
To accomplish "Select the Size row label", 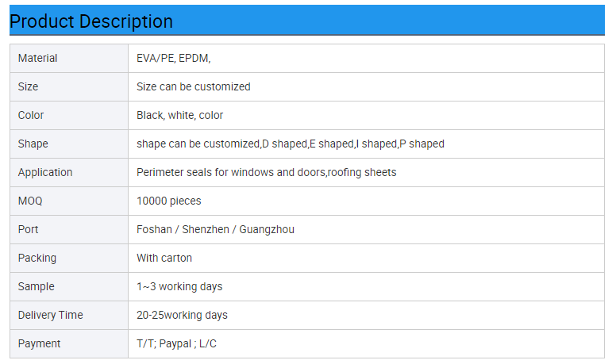I will point(29,86).
